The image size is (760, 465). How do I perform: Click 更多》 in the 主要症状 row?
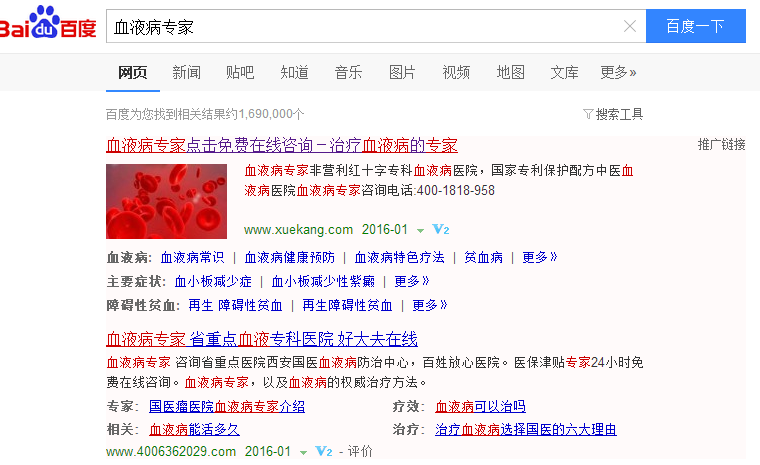click(x=412, y=282)
